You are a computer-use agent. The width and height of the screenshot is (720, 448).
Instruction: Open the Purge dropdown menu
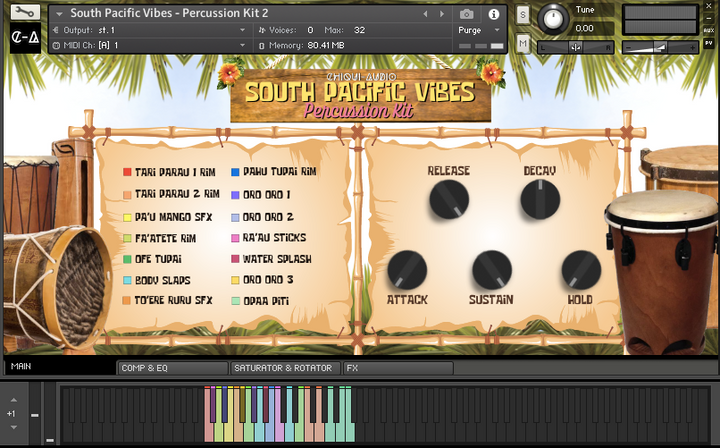pyautogui.click(x=479, y=30)
